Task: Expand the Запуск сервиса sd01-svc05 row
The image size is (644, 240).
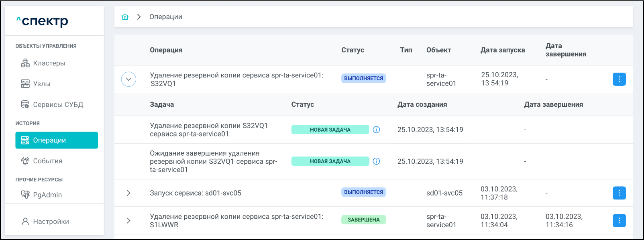Action: pos(128,193)
